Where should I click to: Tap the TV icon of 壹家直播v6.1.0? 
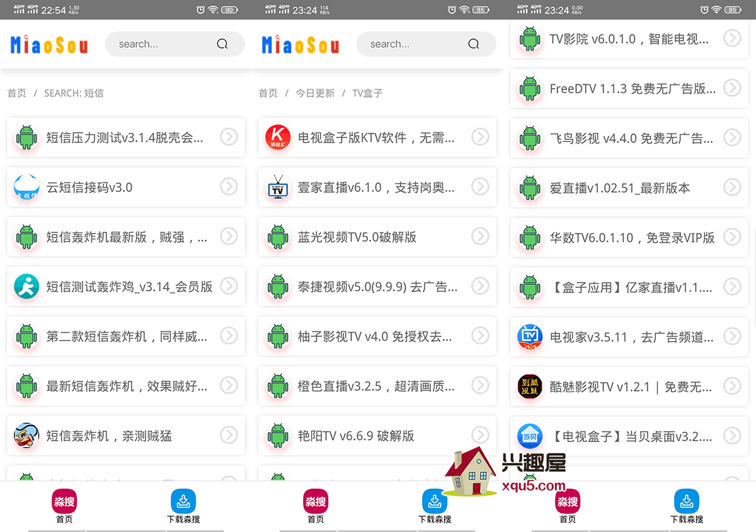click(x=278, y=187)
